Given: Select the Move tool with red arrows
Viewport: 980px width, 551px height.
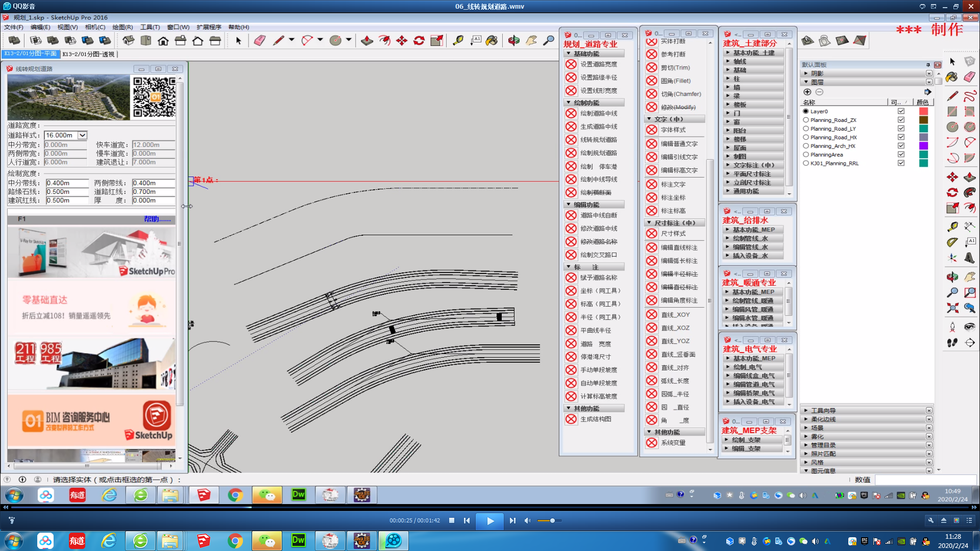Looking at the screenshot, I should click(x=402, y=41).
